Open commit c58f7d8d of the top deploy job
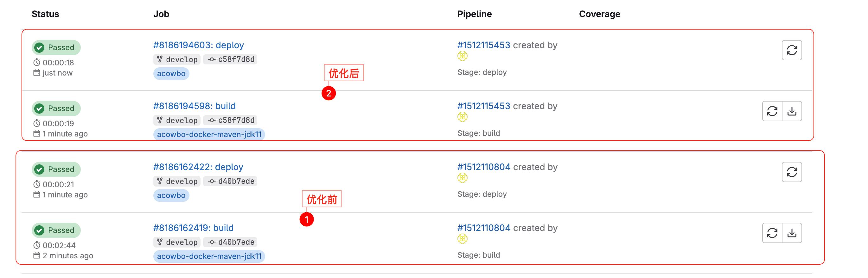The width and height of the screenshot is (868, 278). [x=236, y=59]
